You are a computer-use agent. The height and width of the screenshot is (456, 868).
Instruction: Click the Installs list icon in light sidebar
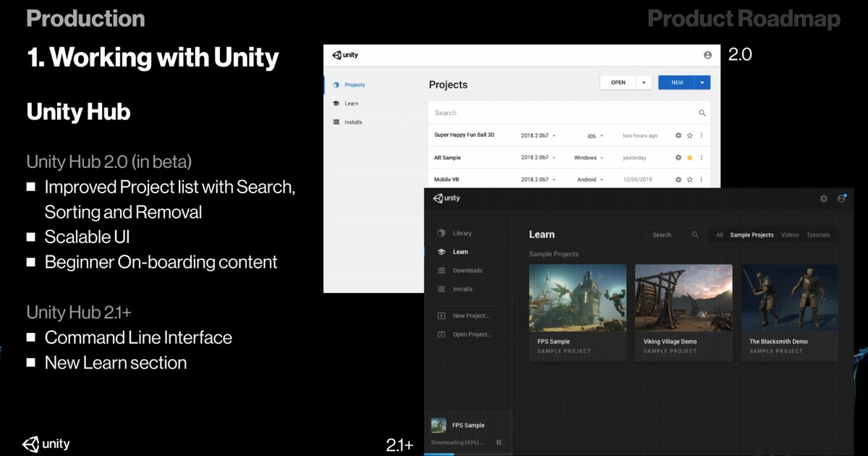pos(336,122)
